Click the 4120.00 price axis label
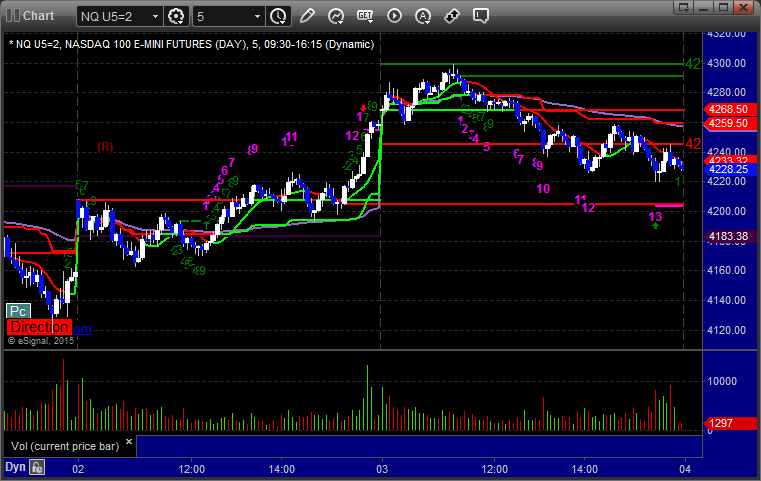 (x=727, y=330)
